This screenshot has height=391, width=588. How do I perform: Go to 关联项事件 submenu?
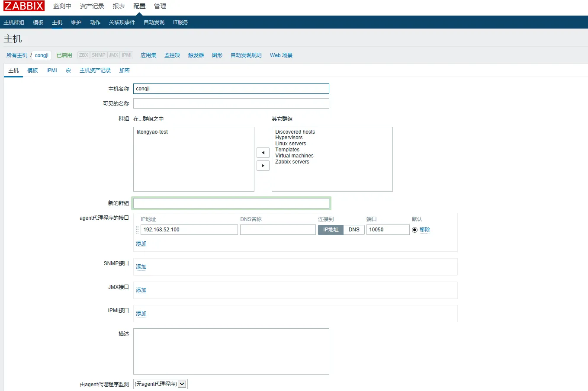(x=122, y=22)
